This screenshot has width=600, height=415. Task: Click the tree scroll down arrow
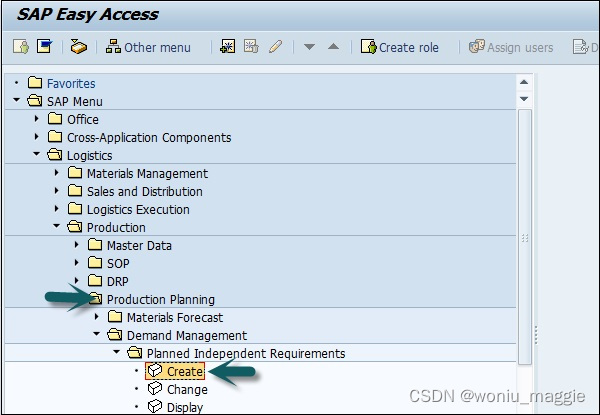524,99
